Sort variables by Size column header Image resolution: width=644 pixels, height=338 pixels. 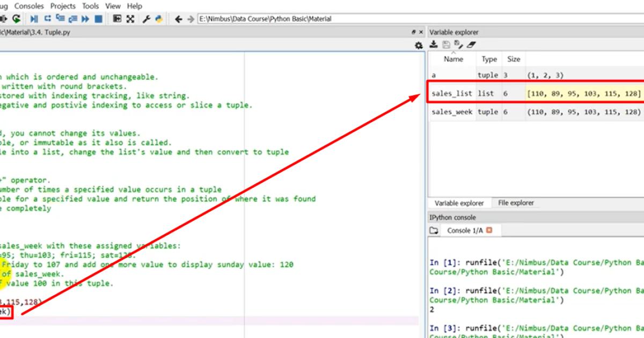(514, 59)
